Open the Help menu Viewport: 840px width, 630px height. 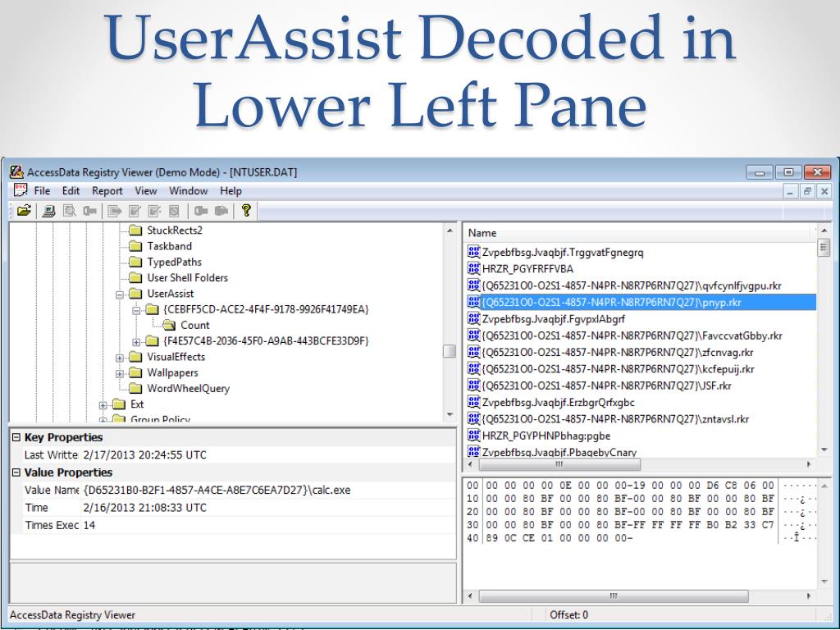pyautogui.click(x=231, y=190)
